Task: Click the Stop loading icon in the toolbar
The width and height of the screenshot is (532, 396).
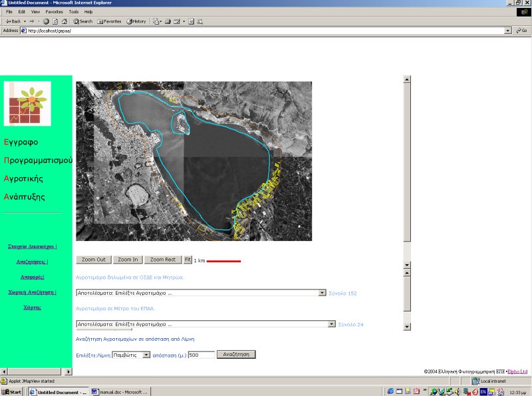Action: (x=46, y=21)
